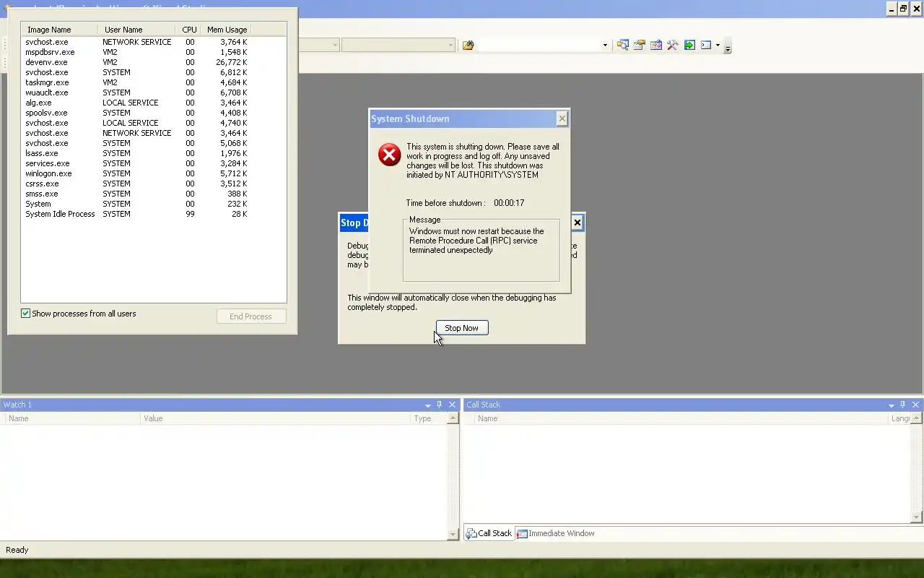Click the 26,772 K memory value
The width and height of the screenshot is (924, 578).
(x=232, y=62)
